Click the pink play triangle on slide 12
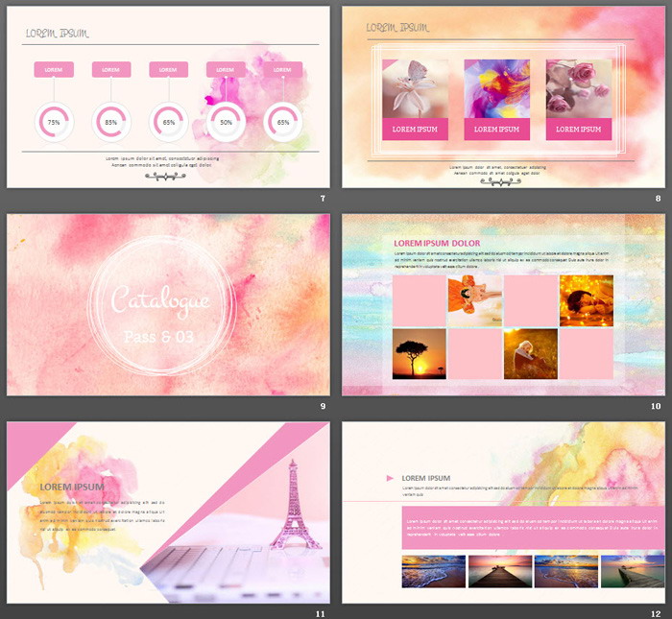672x619 pixels. coord(389,478)
